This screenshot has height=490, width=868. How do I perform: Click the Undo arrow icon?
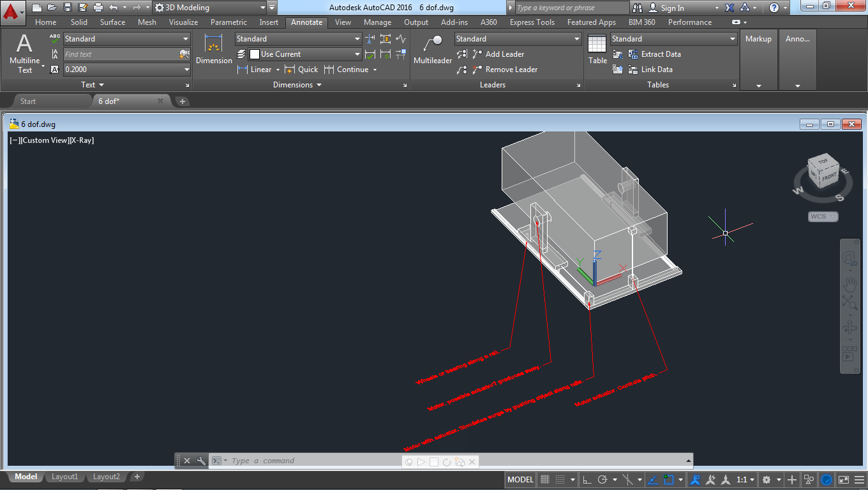coord(113,8)
